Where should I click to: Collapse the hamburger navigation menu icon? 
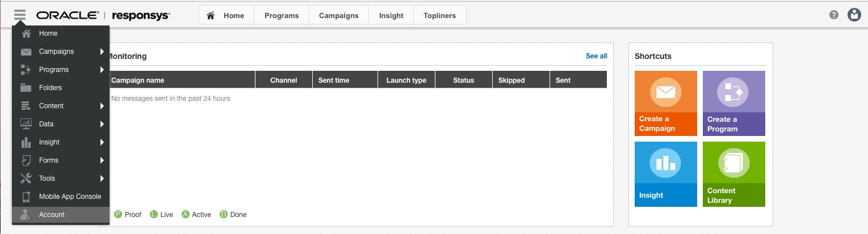tap(20, 15)
